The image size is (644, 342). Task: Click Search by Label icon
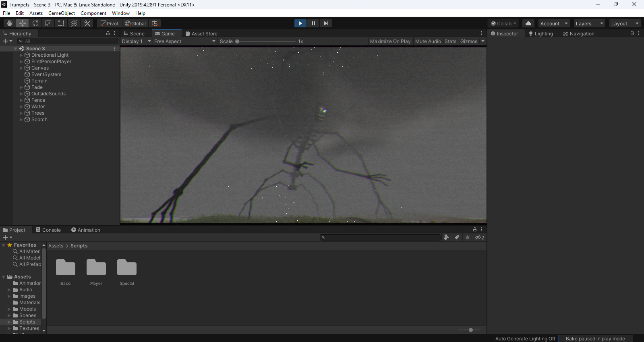pos(457,237)
